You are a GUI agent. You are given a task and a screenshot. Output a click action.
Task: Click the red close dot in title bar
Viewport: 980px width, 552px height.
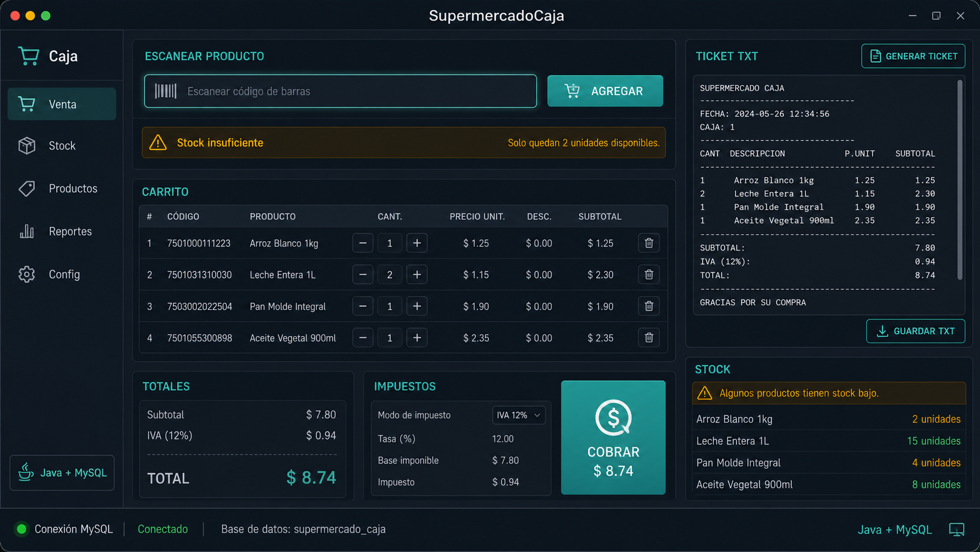(15, 16)
